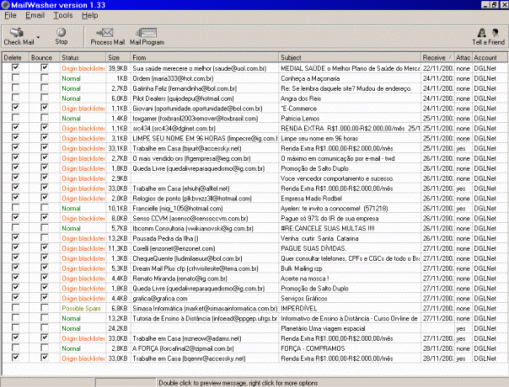Select sender Francielle row
The width and height of the screenshot is (509, 387).
click(x=178, y=208)
